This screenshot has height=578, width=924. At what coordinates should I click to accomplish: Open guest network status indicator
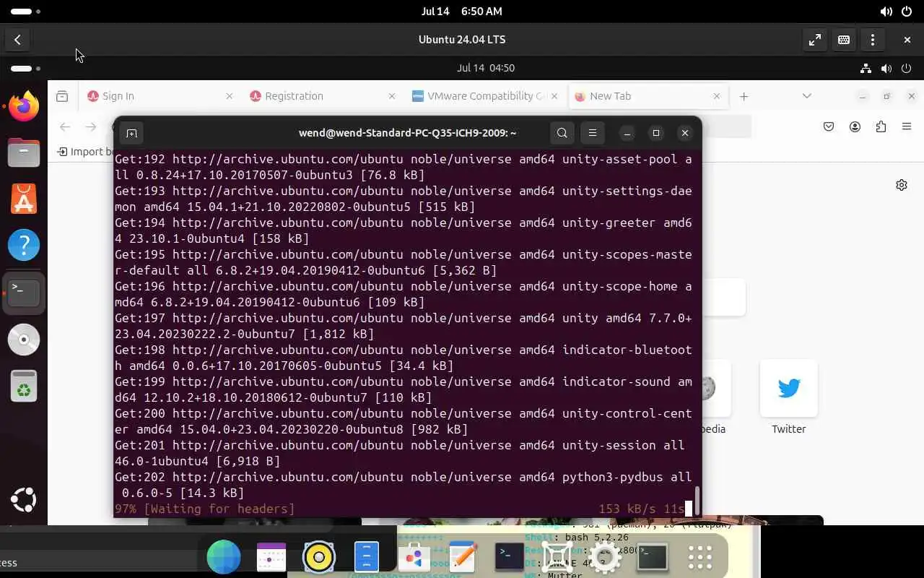coord(866,69)
